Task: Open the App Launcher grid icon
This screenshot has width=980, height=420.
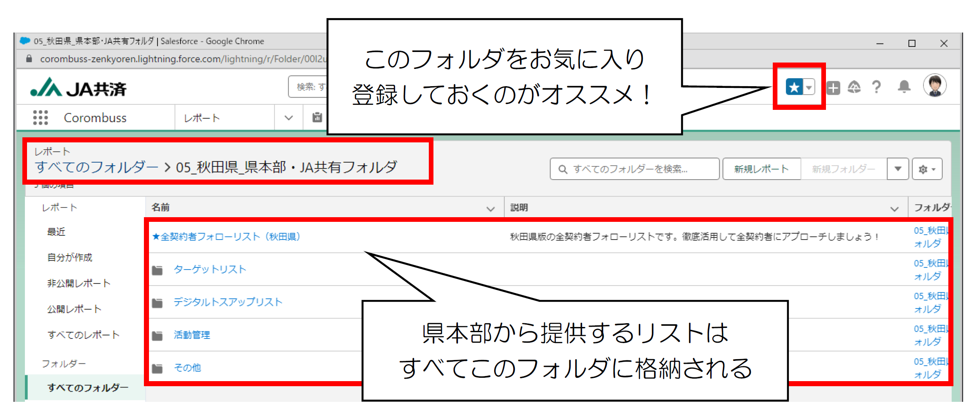Action: pos(41,117)
